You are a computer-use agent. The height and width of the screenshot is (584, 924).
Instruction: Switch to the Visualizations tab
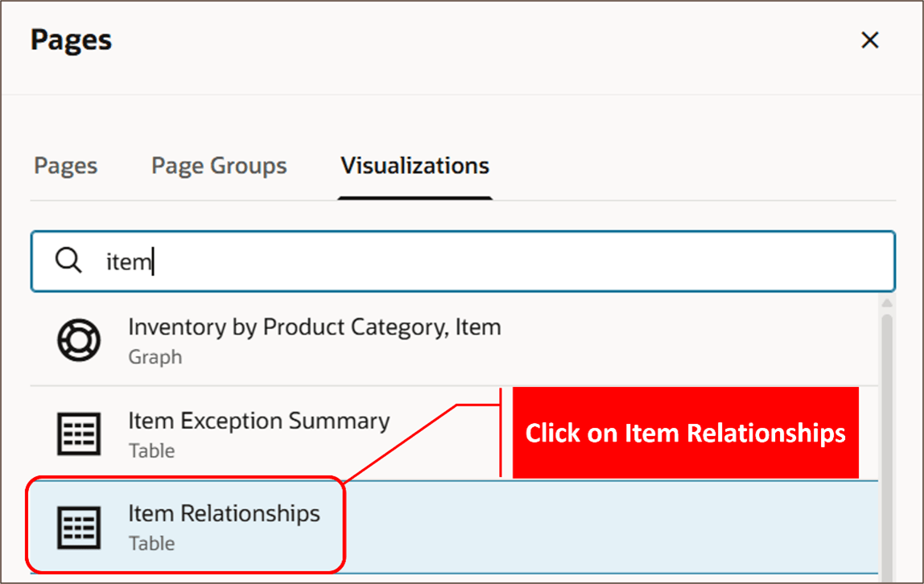[x=415, y=166]
